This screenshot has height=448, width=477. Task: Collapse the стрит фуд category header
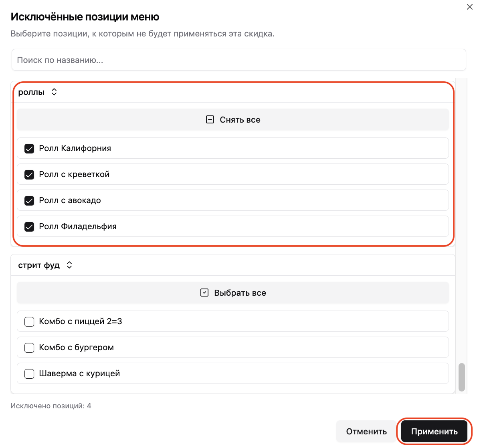pos(233,265)
